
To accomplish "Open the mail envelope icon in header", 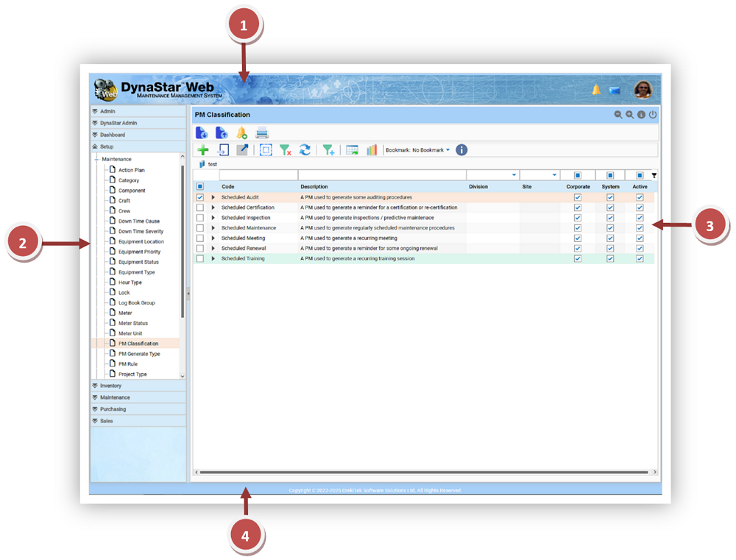I will tap(614, 91).
